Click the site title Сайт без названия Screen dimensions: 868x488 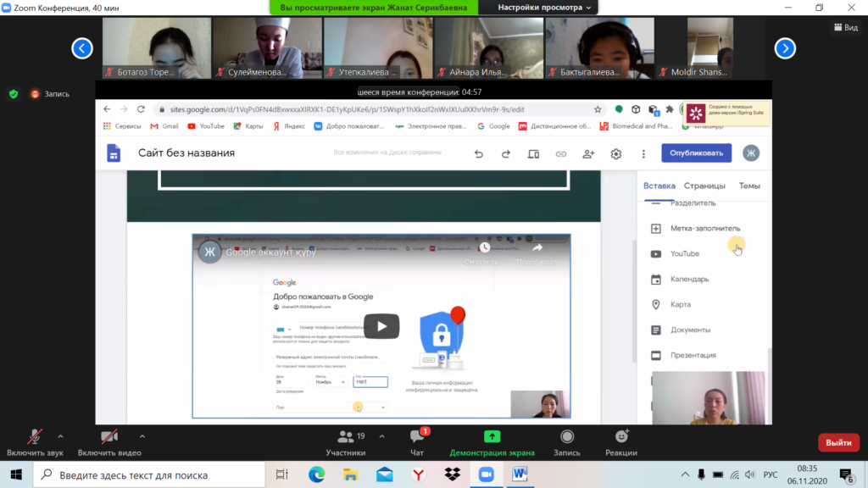(x=186, y=153)
